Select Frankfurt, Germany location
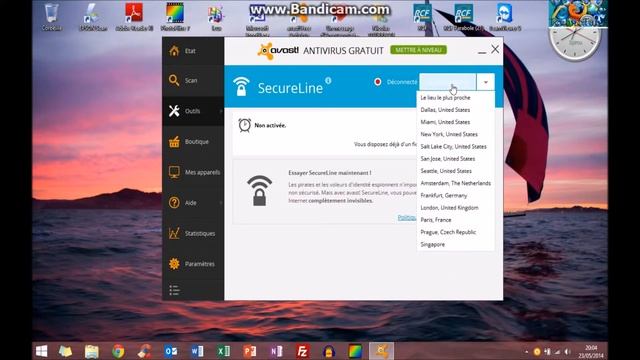This screenshot has height=360, width=640. coord(456,196)
